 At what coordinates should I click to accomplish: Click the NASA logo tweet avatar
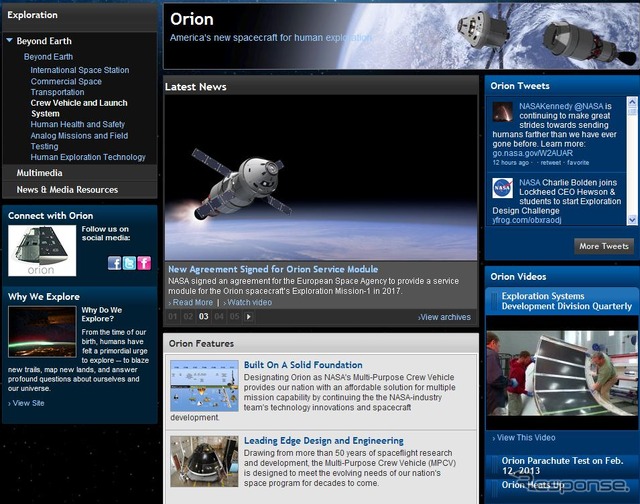tap(502, 188)
